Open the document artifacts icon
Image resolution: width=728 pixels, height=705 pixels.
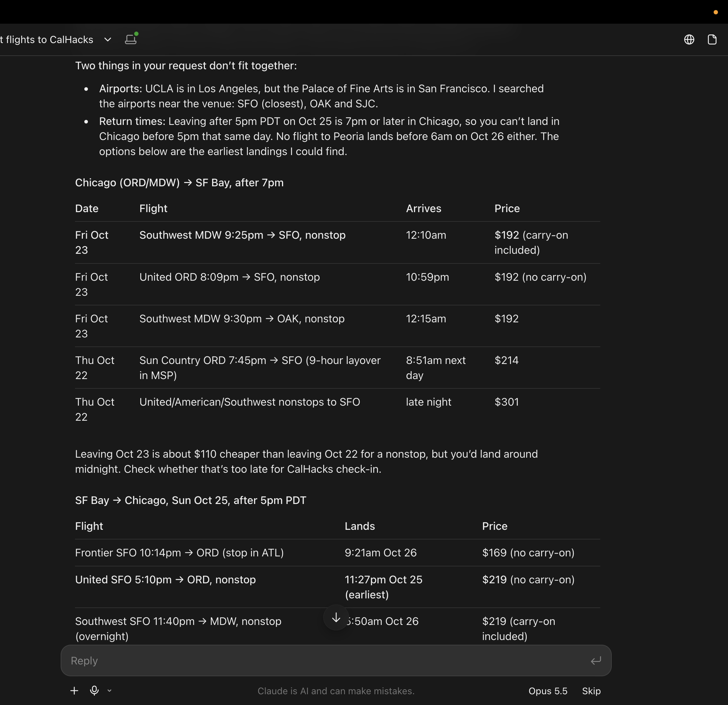coord(712,39)
